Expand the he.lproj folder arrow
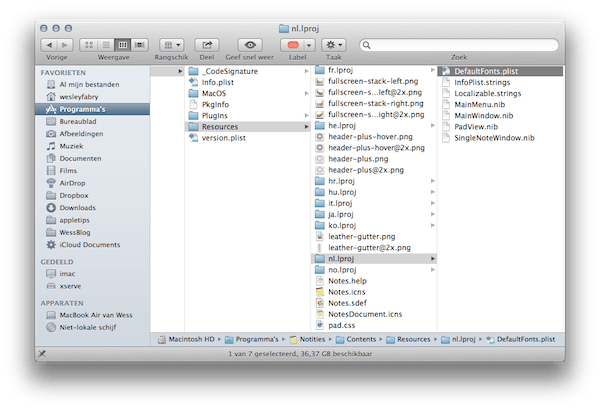The width and height of the screenshot is (600, 410). point(433,126)
